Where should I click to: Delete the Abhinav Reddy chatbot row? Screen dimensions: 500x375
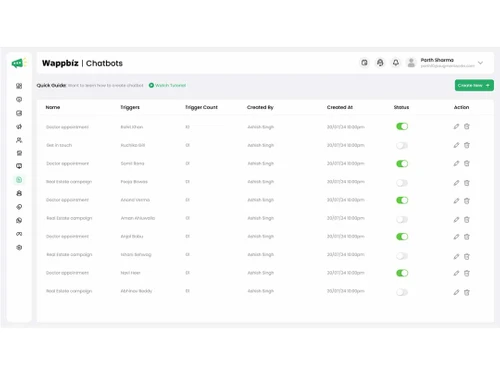click(x=467, y=293)
